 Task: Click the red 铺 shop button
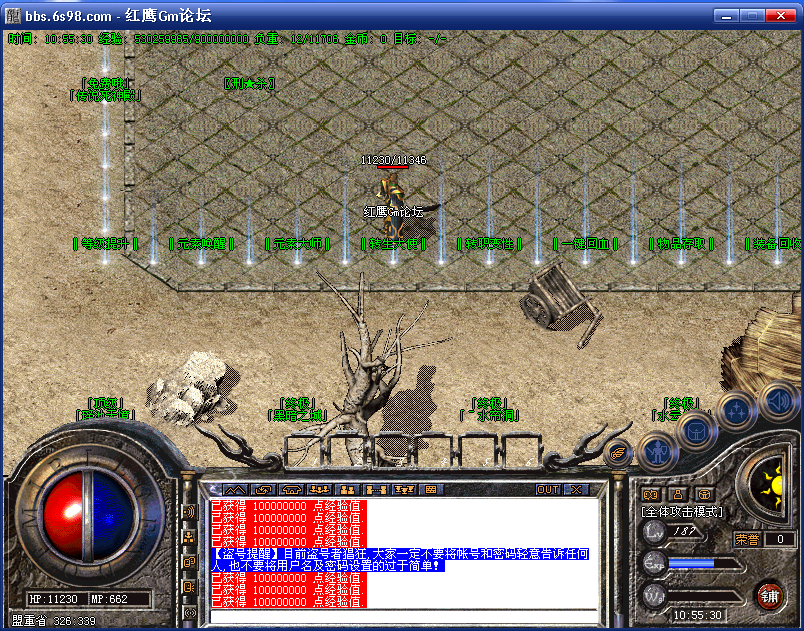coord(769,596)
